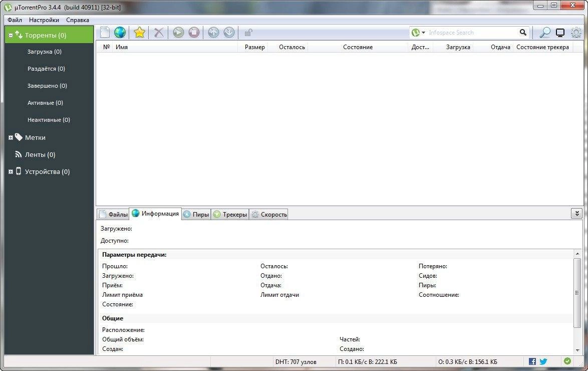Screen dimensions: 588x371
Task: Click the Move down queue arrow icon
Action: (229, 33)
